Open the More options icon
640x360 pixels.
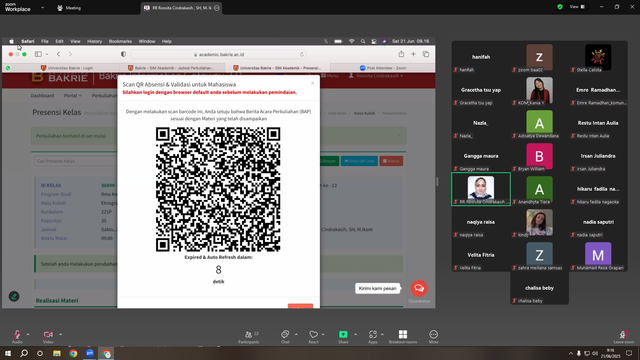click(433, 336)
